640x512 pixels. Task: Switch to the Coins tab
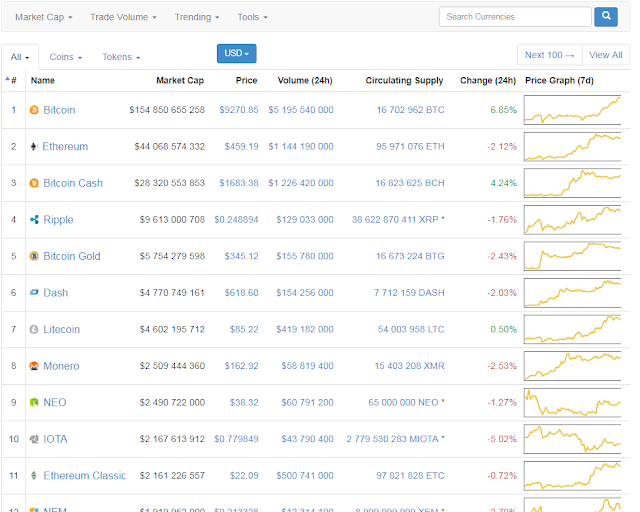point(66,57)
